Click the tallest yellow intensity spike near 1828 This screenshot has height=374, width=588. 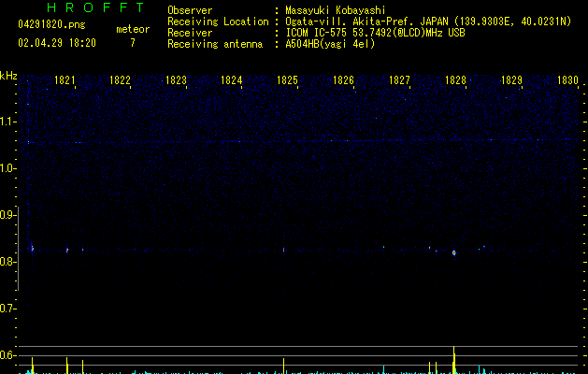(x=454, y=360)
